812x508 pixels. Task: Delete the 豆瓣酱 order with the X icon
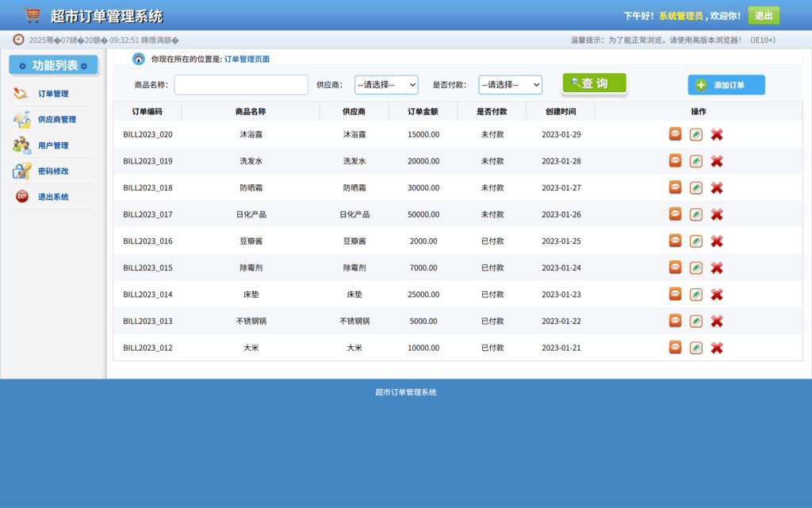[x=717, y=241]
